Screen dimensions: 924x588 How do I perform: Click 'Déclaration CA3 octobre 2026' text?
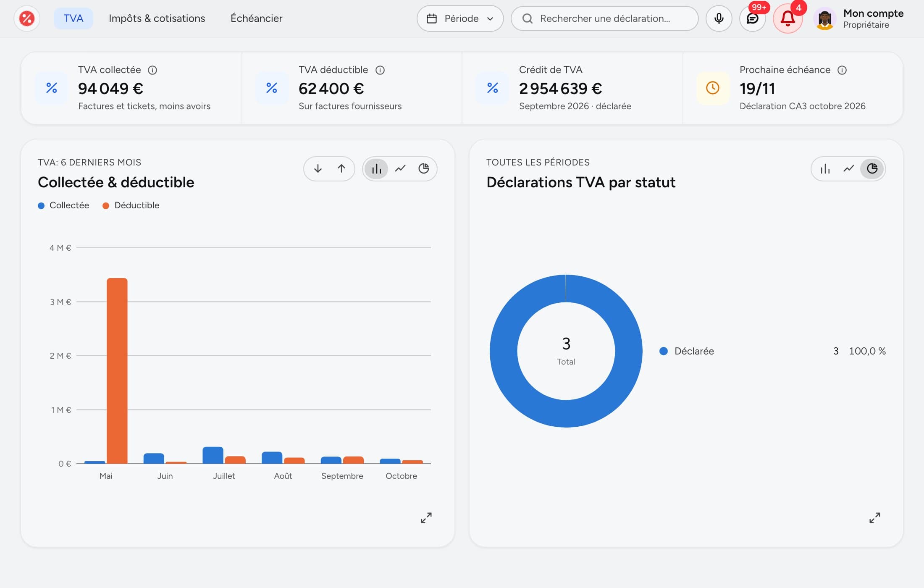point(802,106)
